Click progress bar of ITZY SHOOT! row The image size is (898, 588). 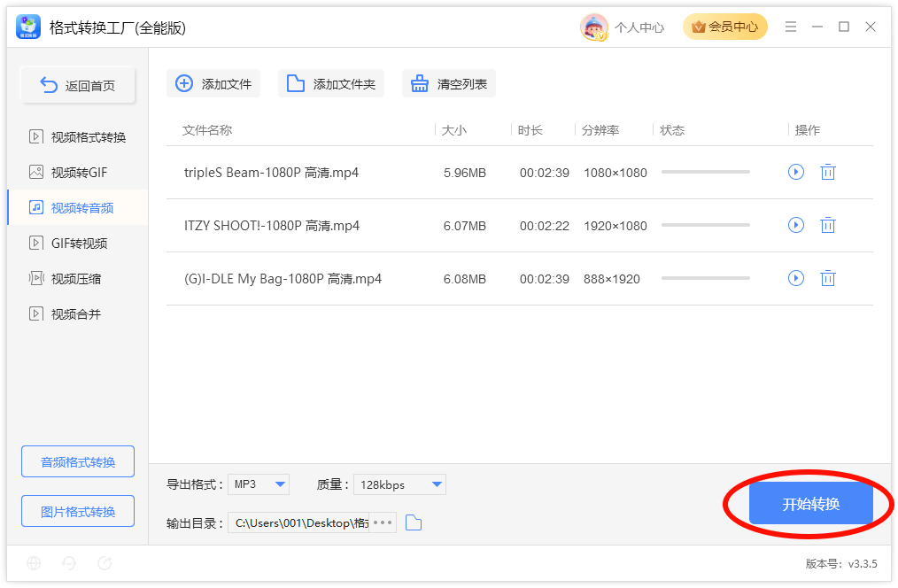[706, 225]
